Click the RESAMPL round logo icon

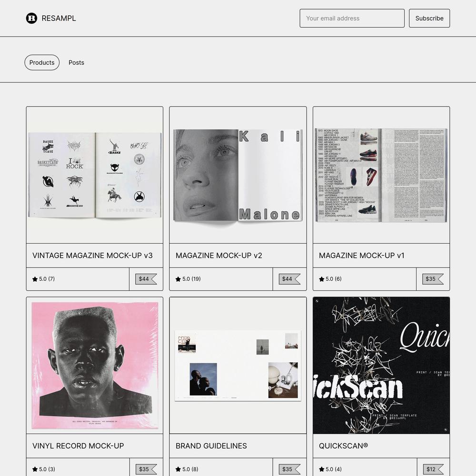click(31, 18)
